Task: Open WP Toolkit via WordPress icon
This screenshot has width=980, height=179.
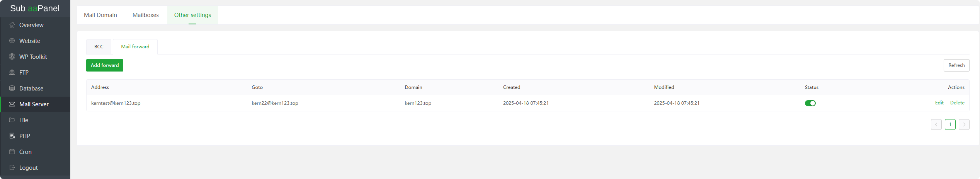Action: (x=12, y=57)
